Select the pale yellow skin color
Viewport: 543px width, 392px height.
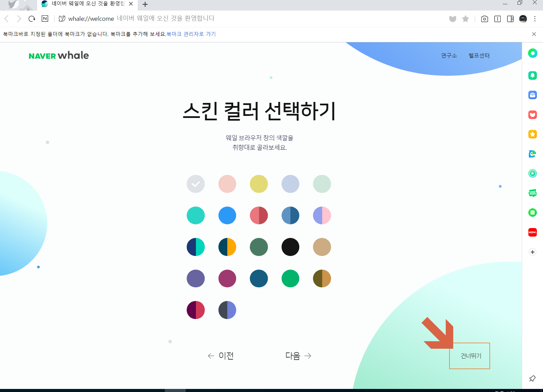pos(259,184)
